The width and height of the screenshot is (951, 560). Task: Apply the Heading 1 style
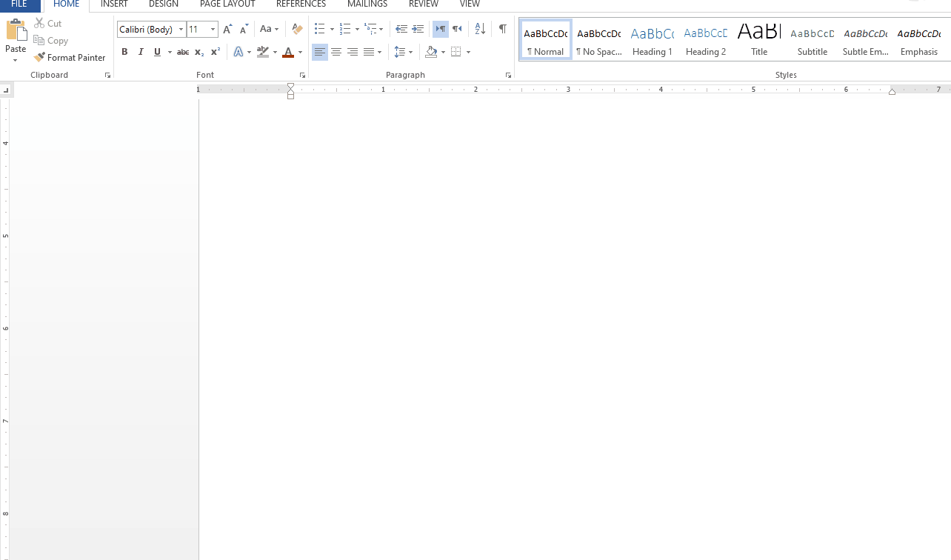pos(653,40)
